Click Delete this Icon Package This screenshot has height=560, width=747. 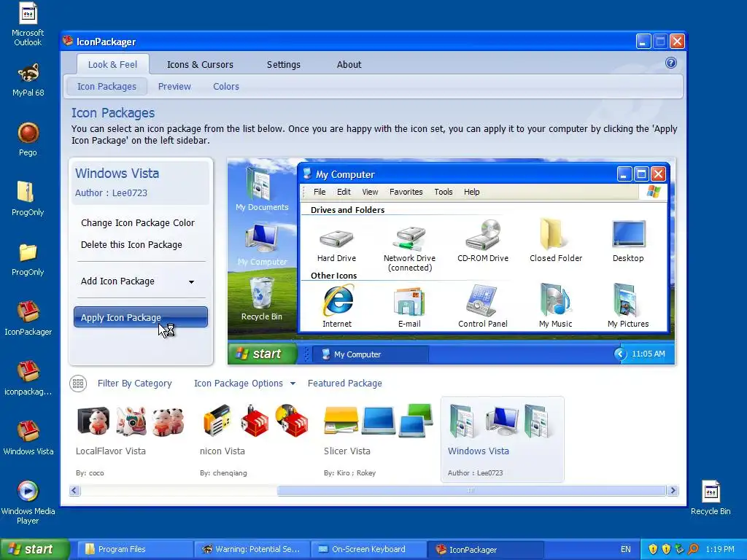(x=131, y=245)
